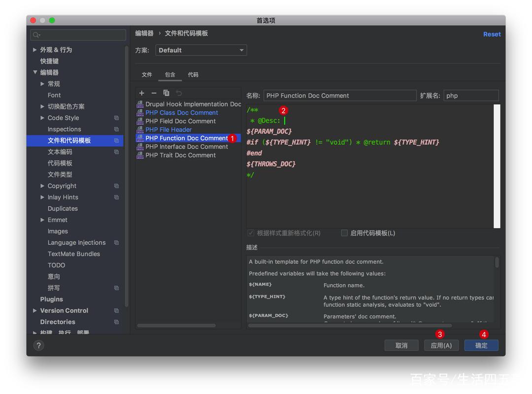Select 代码模板 in sidebar
Screen dimensions: 532x394
(x=60, y=163)
